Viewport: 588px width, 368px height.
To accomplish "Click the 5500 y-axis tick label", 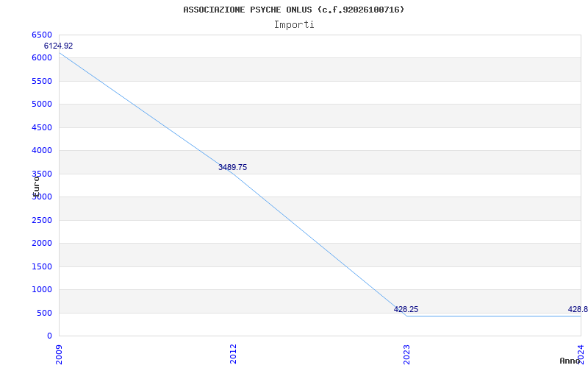I will coord(42,81).
